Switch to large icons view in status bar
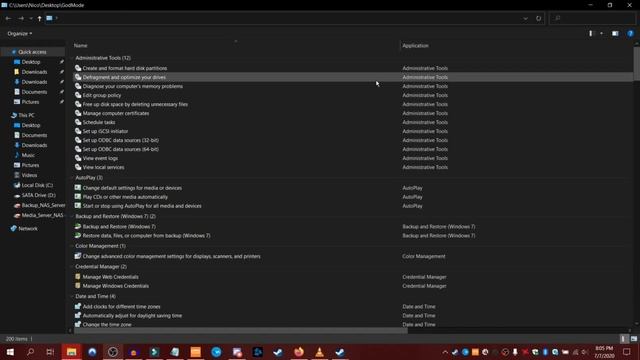This screenshot has height=360, width=640. (x=633, y=339)
